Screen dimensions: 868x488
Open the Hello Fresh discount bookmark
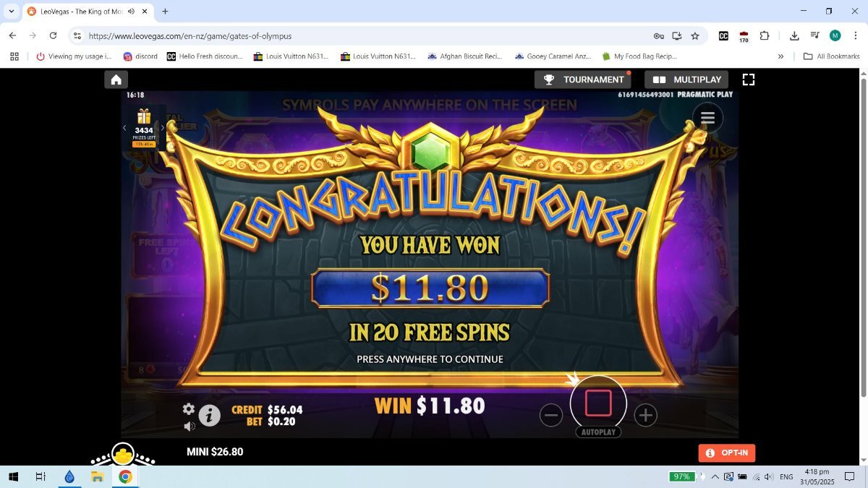click(x=205, y=56)
